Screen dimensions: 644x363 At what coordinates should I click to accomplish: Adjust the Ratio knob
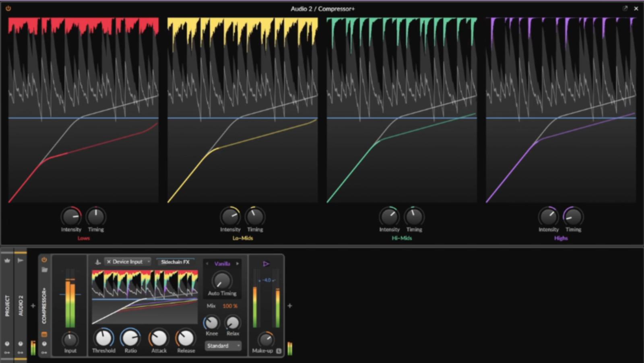tap(131, 338)
